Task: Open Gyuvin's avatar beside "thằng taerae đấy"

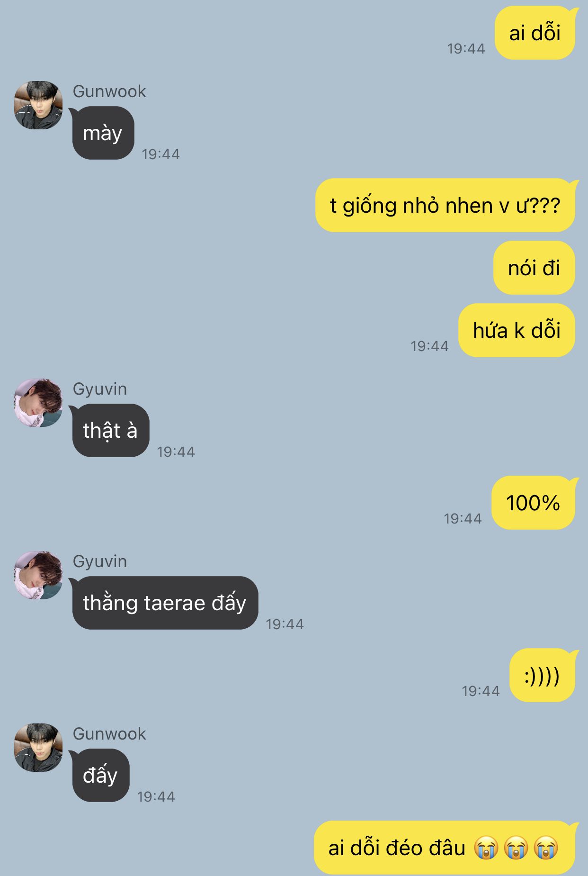Action: [x=38, y=575]
